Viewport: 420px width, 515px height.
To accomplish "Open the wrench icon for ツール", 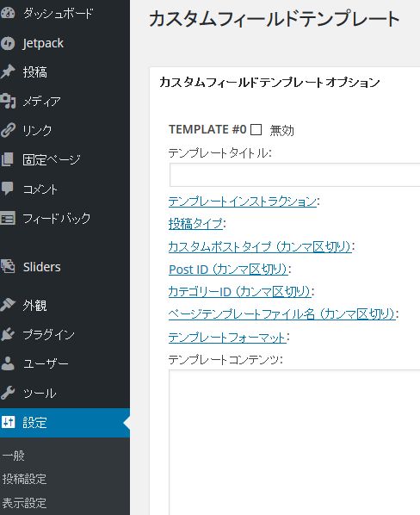I will (8, 393).
